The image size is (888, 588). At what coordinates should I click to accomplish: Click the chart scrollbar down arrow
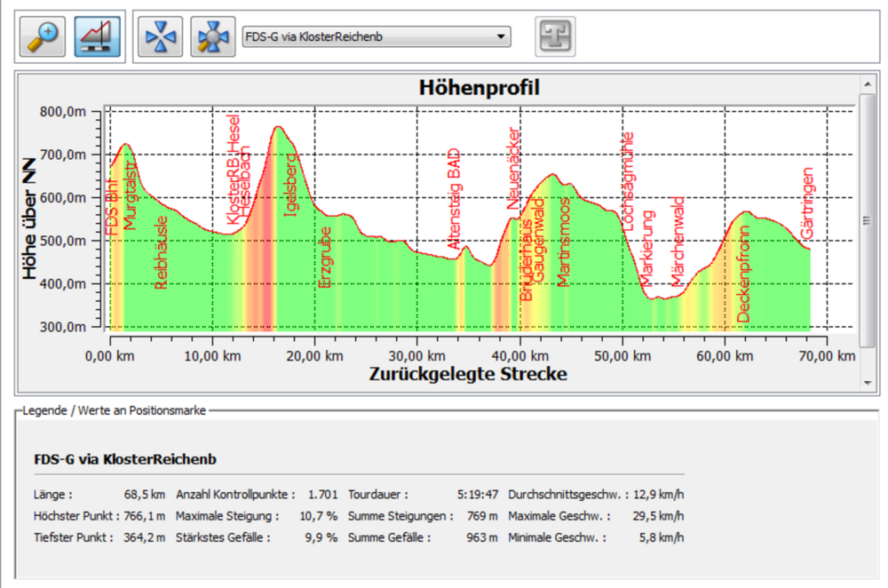(868, 384)
